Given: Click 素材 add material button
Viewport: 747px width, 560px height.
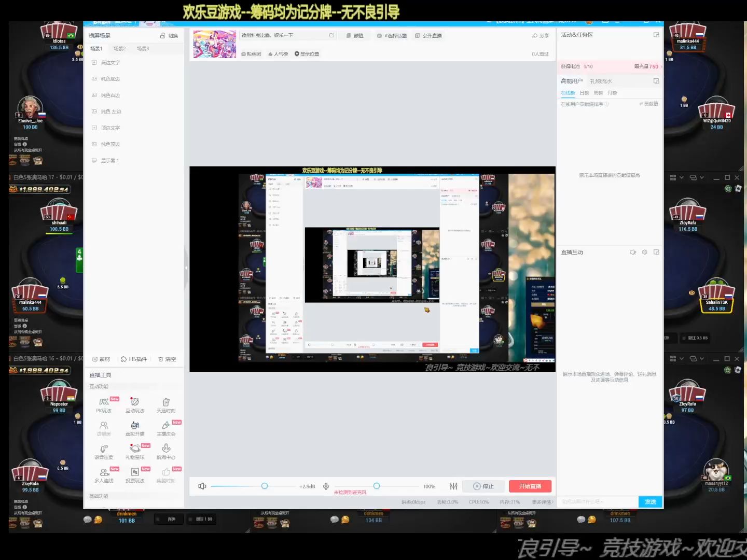Looking at the screenshot, I should tap(101, 359).
